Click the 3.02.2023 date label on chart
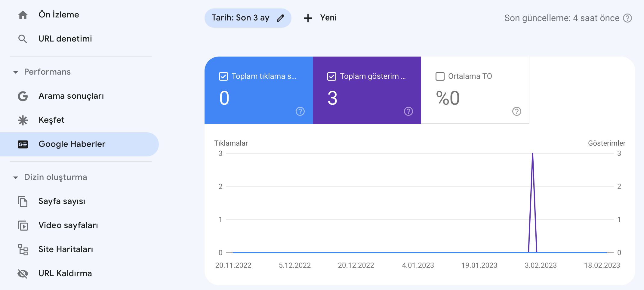Viewport: 644px width, 290px height. [x=541, y=265]
